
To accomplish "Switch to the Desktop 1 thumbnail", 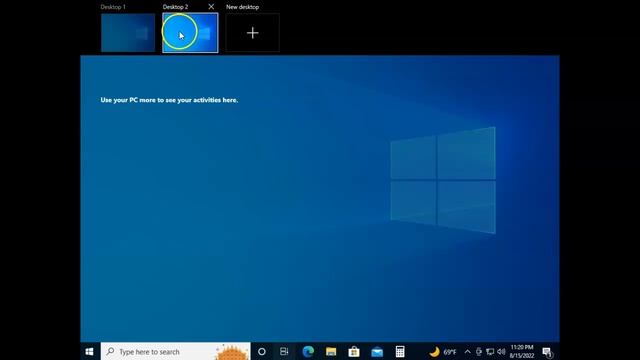I will click(128, 33).
